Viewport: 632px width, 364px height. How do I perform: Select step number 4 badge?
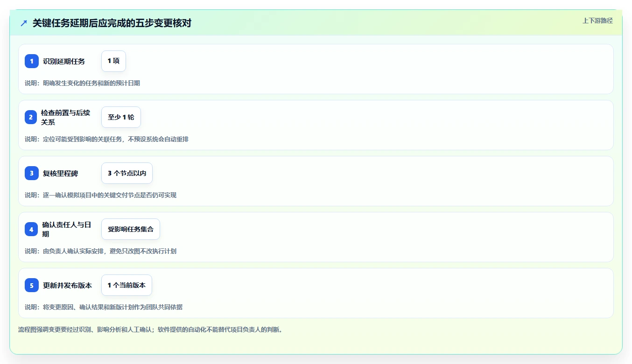pos(31,229)
